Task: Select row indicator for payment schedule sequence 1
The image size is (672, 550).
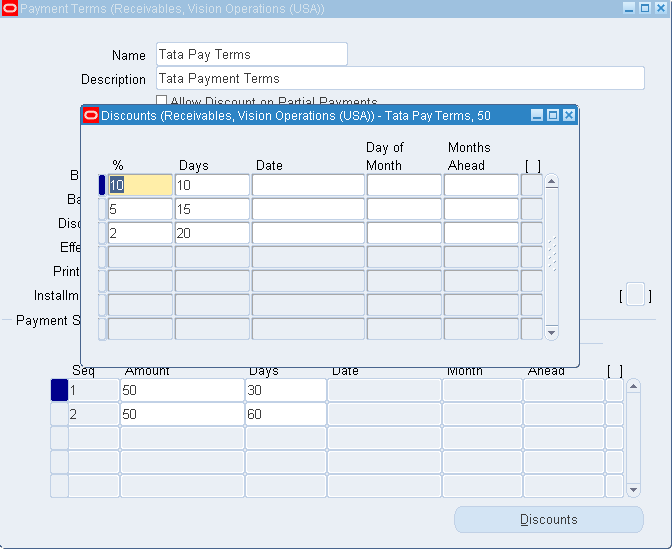Action: coord(59,390)
